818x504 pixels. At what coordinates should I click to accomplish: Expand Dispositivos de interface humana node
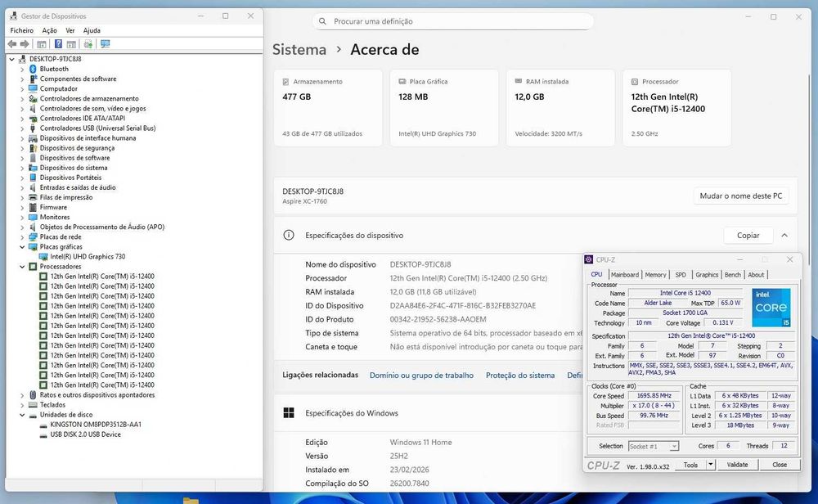[22, 138]
